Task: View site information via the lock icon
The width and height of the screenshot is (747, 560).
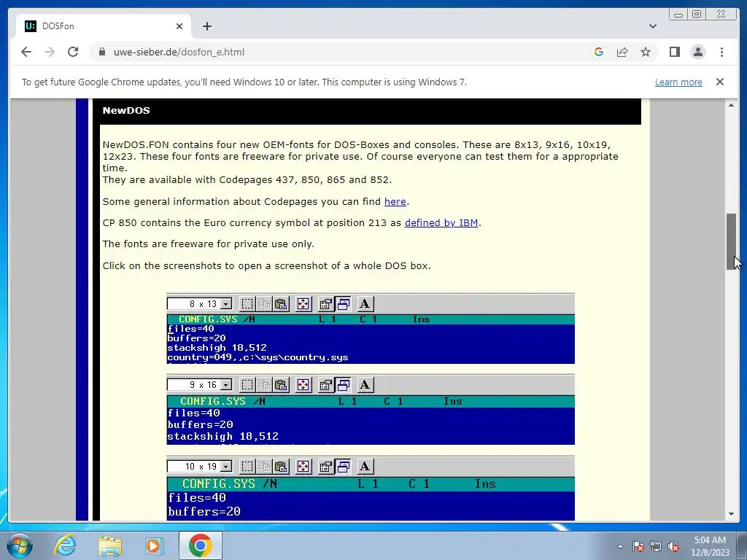Action: [x=102, y=52]
